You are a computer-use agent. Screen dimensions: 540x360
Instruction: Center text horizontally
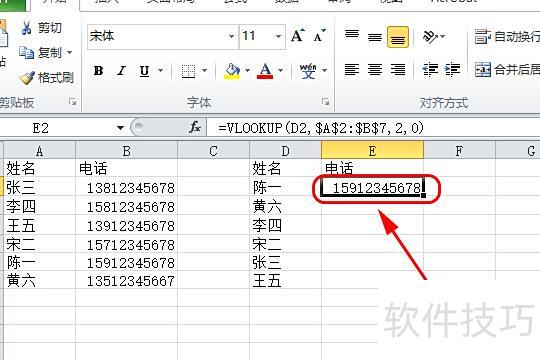375,70
